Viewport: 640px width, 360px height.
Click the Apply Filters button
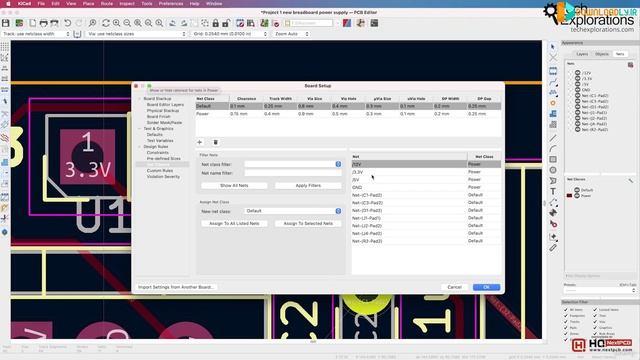308,185
